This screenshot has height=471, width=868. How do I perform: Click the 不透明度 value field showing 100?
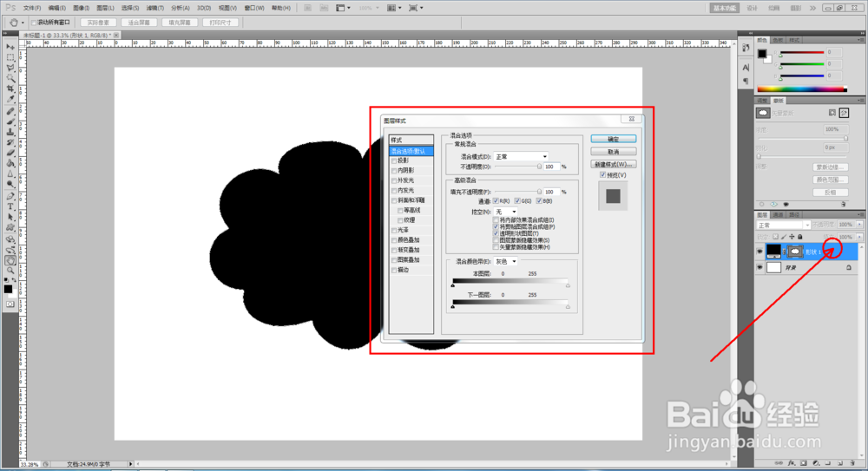point(552,167)
